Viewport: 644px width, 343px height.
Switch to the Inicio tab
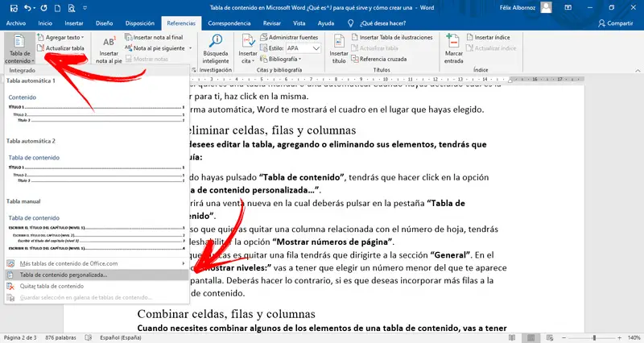45,23
